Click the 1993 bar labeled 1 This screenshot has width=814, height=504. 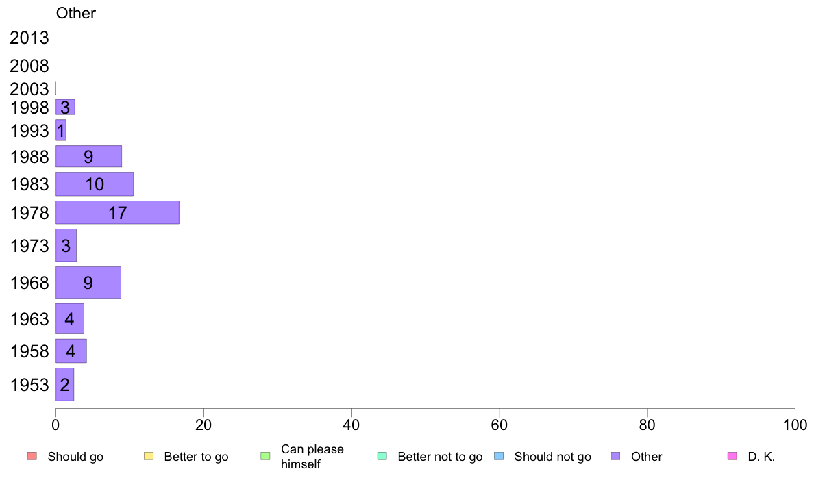coord(61,130)
